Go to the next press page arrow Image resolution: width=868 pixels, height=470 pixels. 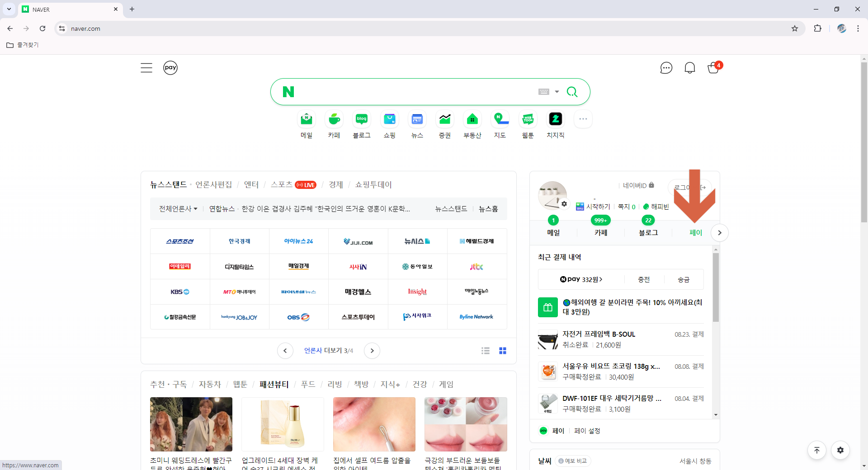372,351
